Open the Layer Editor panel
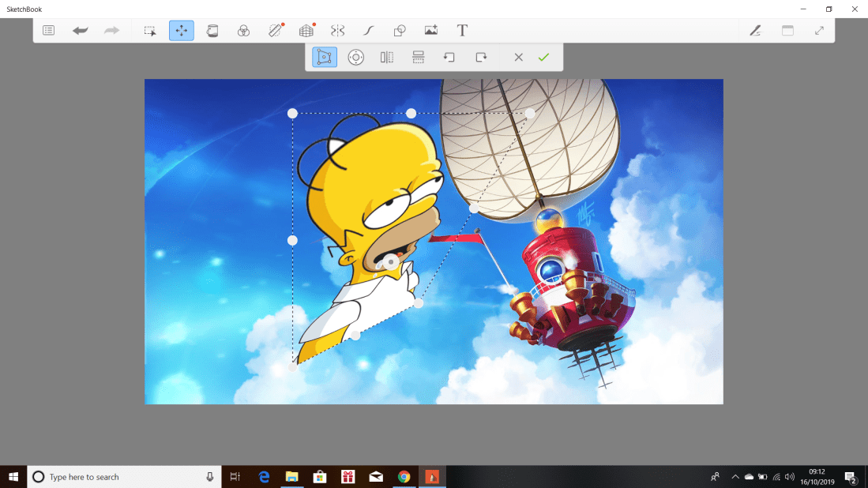Viewport: 868px width, 488px height. (x=787, y=30)
